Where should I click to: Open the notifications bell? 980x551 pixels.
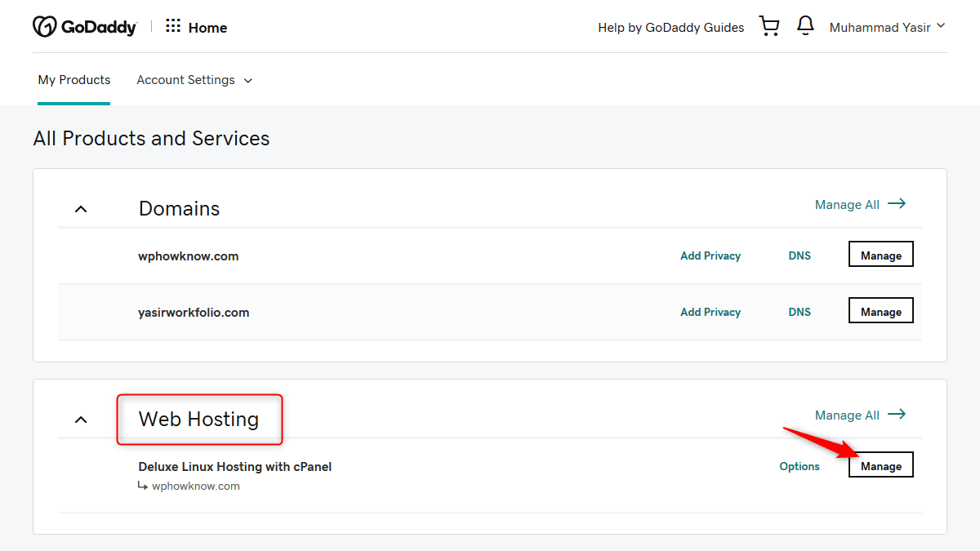point(805,27)
